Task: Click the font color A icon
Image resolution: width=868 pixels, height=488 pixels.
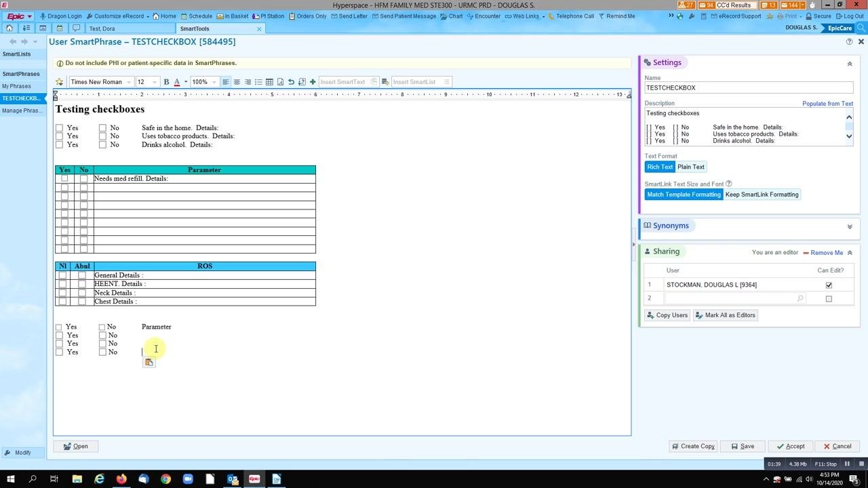Action: [177, 82]
